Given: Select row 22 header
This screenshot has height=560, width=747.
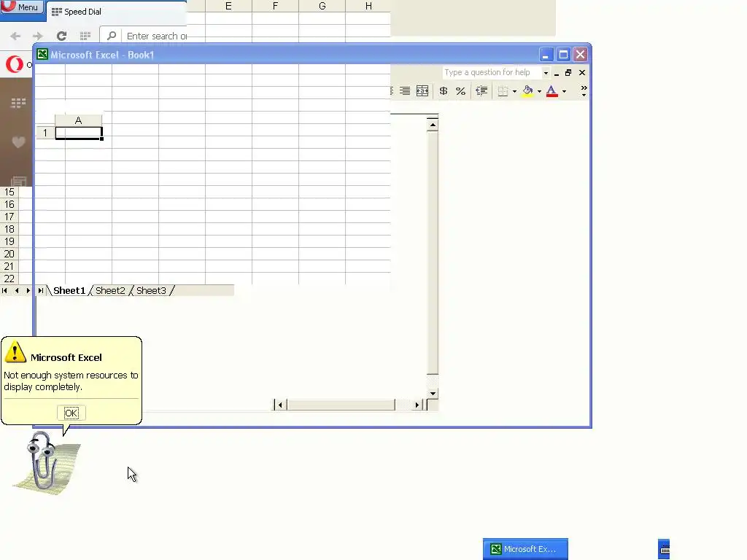Looking at the screenshot, I should pyautogui.click(x=9, y=279).
